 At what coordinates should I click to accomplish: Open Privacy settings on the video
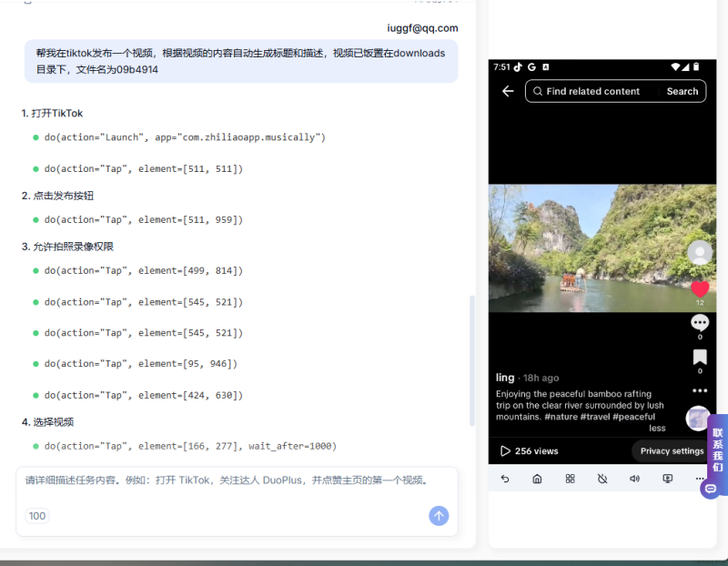coord(672,450)
